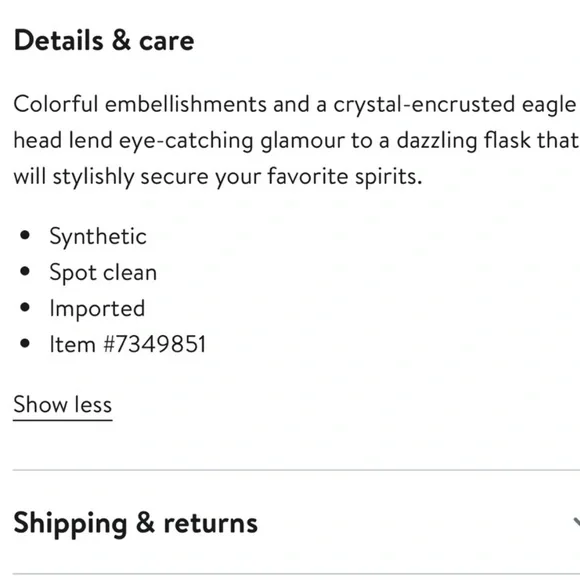Viewport: 580px width, 580px height.
Task: Click the word 'crystal-encrusted' in the description
Action: click(x=424, y=105)
